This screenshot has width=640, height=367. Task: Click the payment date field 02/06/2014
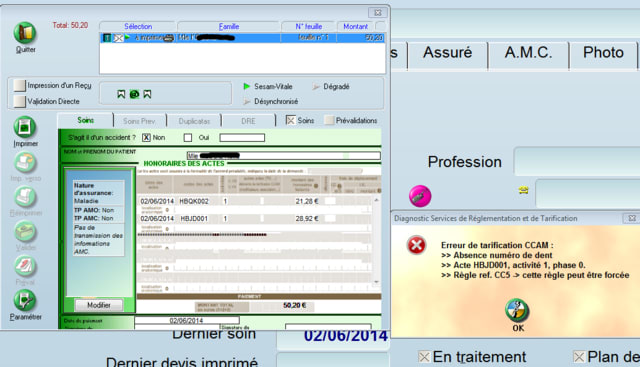187,320
